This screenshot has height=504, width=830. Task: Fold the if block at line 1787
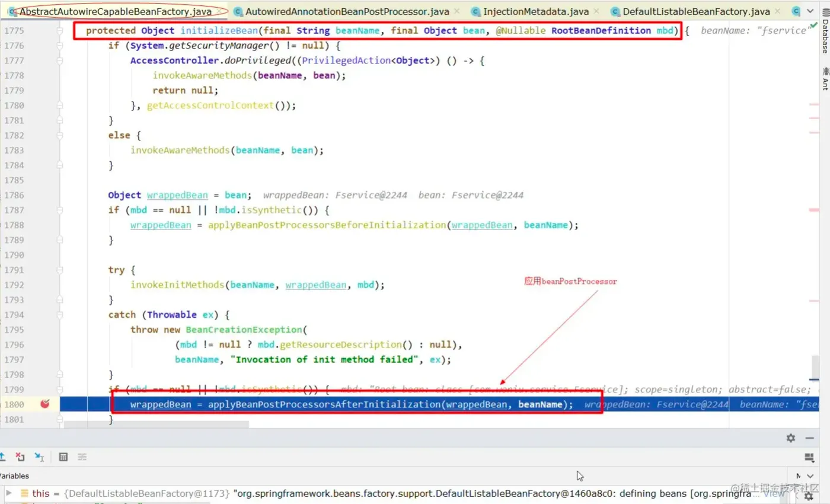click(60, 210)
